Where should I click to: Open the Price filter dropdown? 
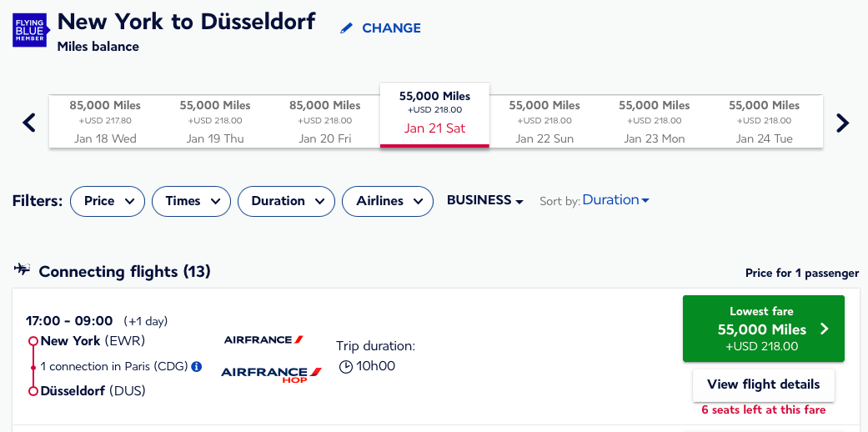click(x=108, y=201)
